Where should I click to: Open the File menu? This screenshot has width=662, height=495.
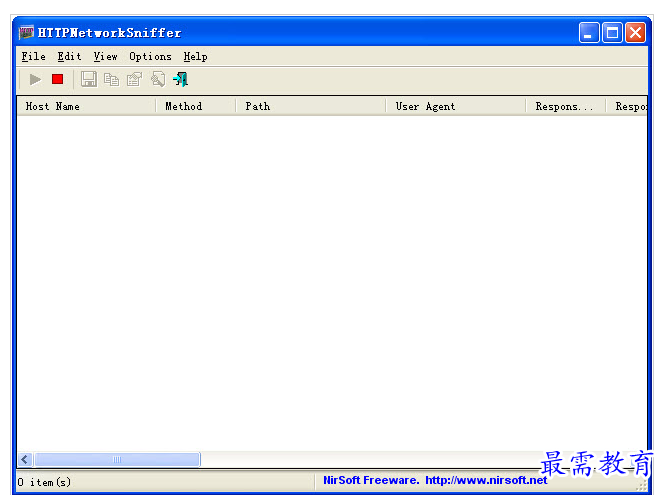33,57
